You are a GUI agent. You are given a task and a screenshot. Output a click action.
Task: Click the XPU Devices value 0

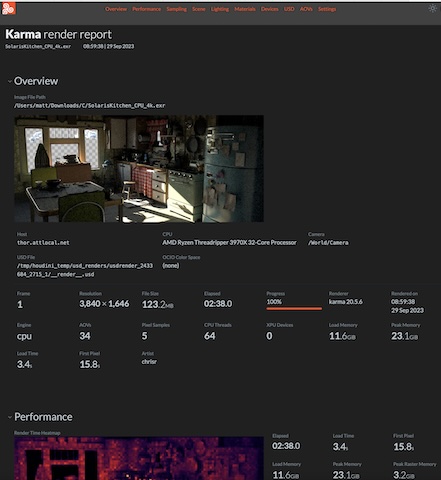pos(269,336)
